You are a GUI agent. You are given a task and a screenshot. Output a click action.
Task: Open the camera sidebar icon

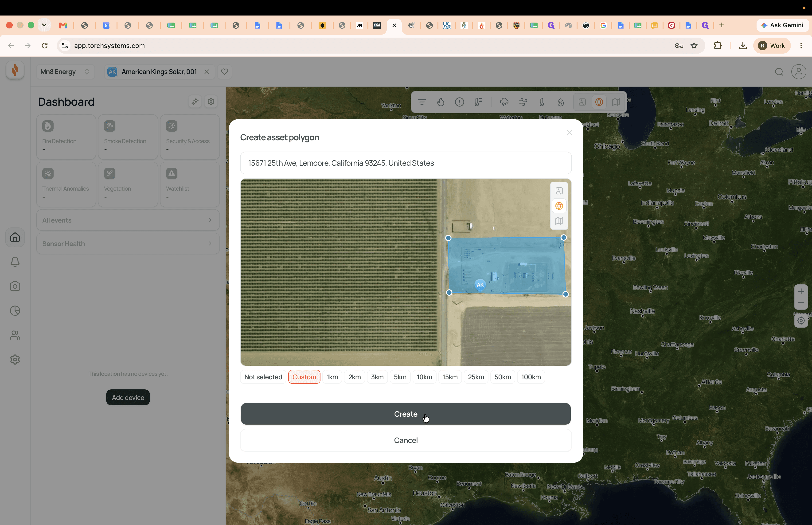(15, 286)
